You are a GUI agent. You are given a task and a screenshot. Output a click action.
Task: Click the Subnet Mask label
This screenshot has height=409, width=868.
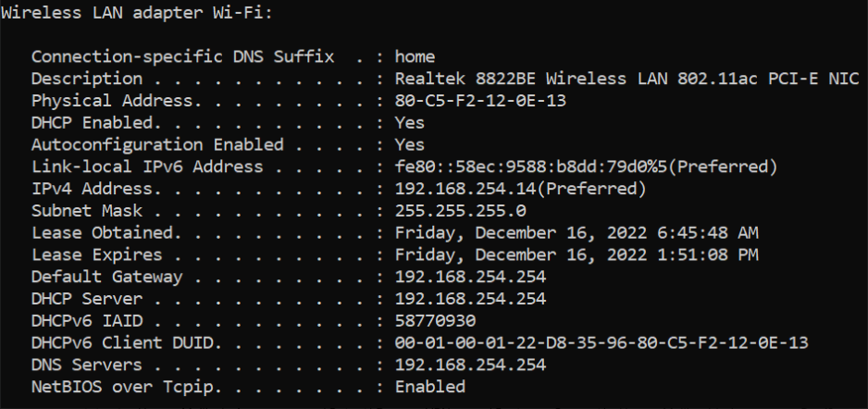click(87, 211)
